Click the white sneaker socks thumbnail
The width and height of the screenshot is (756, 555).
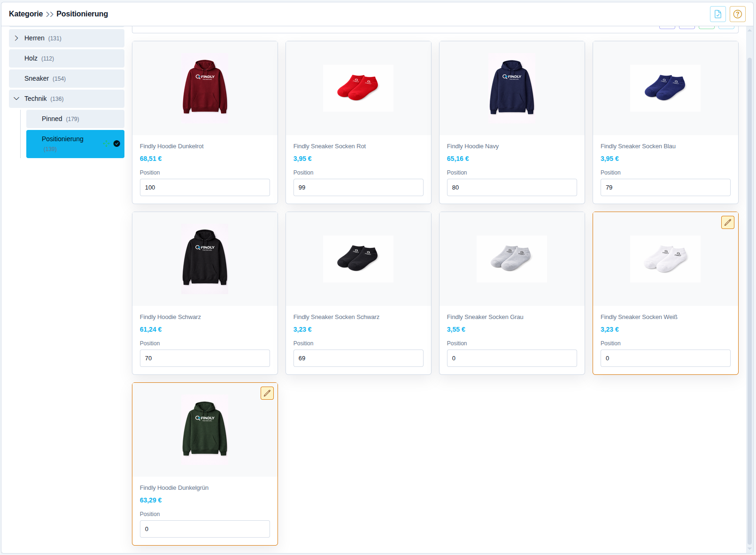[x=665, y=258]
